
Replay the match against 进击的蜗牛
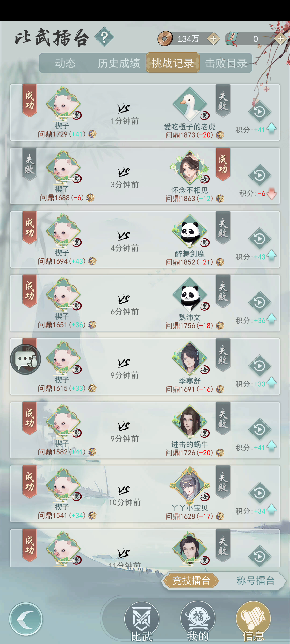pos(259,429)
